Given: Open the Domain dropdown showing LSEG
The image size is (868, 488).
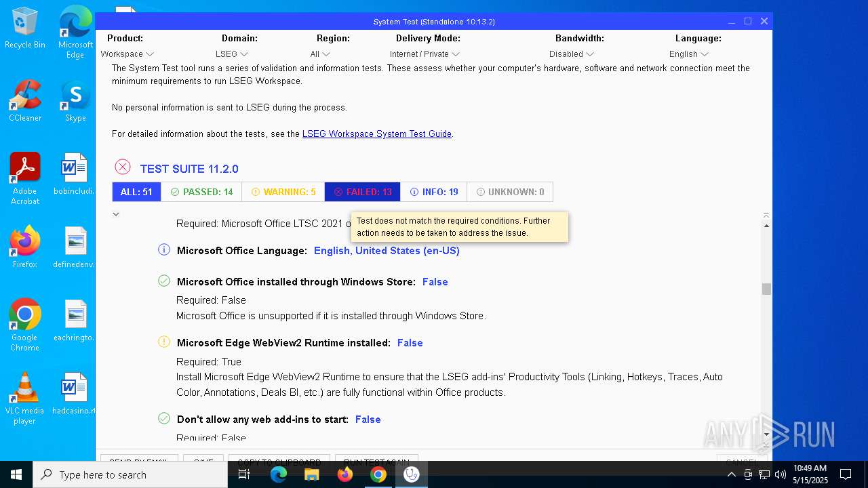Looking at the screenshot, I should 232,54.
